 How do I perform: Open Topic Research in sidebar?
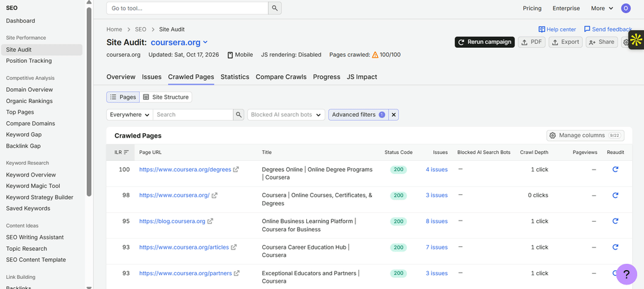(x=26, y=248)
